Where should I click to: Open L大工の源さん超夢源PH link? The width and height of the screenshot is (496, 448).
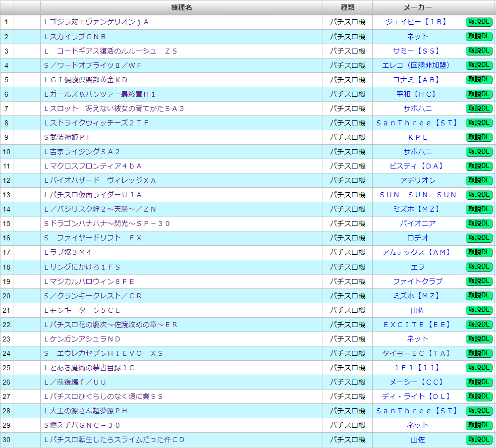(x=86, y=411)
